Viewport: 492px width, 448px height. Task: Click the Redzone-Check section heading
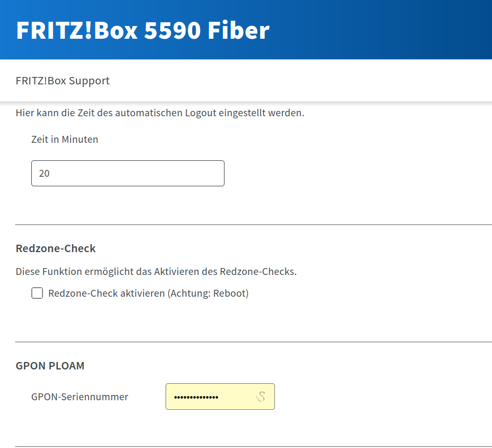click(x=56, y=248)
